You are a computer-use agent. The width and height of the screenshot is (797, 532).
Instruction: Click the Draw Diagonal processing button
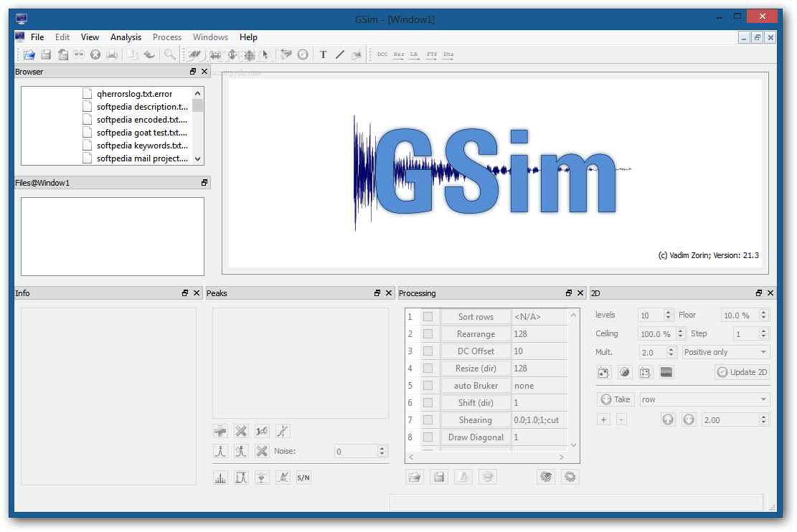coord(476,437)
